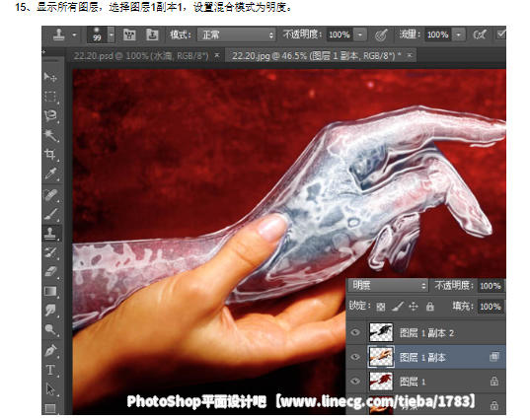Screen dimensions: 530x420
Task: Toggle lock image pixels brush icon
Action: pyautogui.click(x=398, y=307)
